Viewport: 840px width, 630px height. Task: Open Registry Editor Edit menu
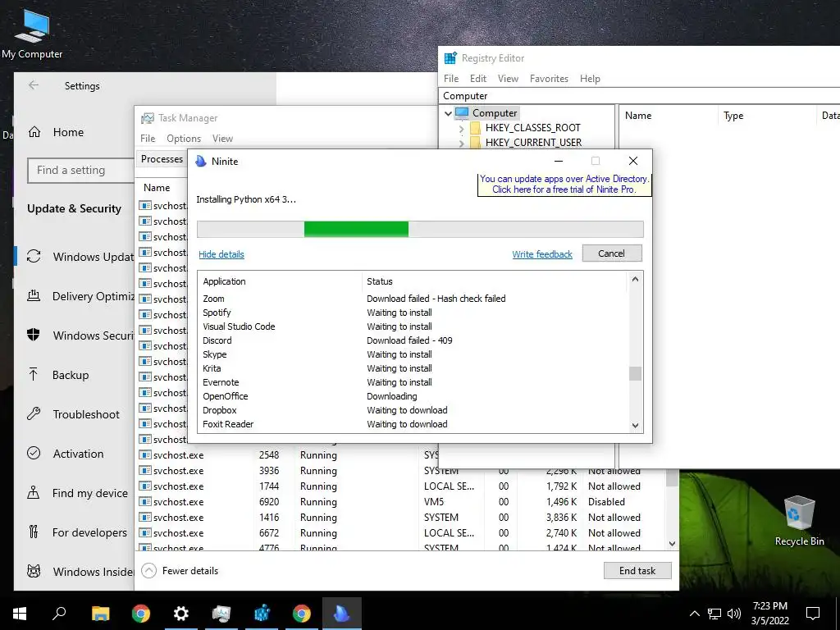click(478, 79)
